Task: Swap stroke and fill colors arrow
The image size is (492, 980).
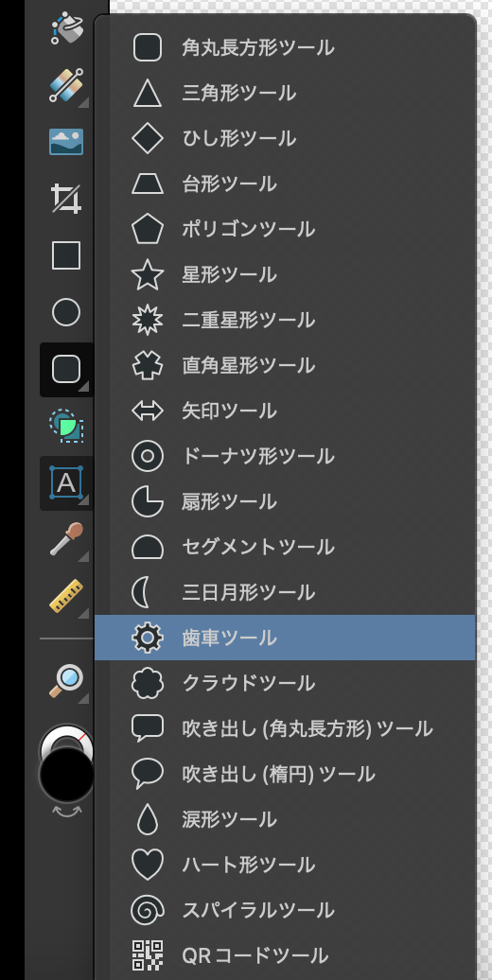Action: click(66, 812)
